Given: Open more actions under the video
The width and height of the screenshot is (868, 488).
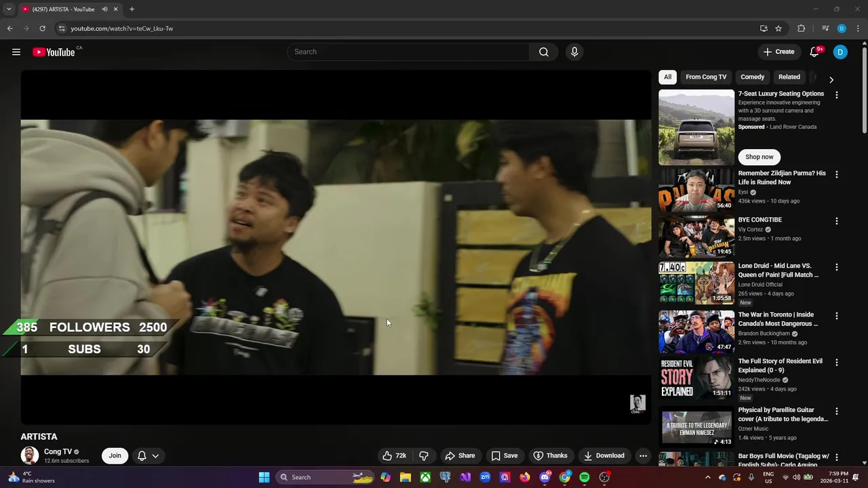Looking at the screenshot, I should click(643, 455).
